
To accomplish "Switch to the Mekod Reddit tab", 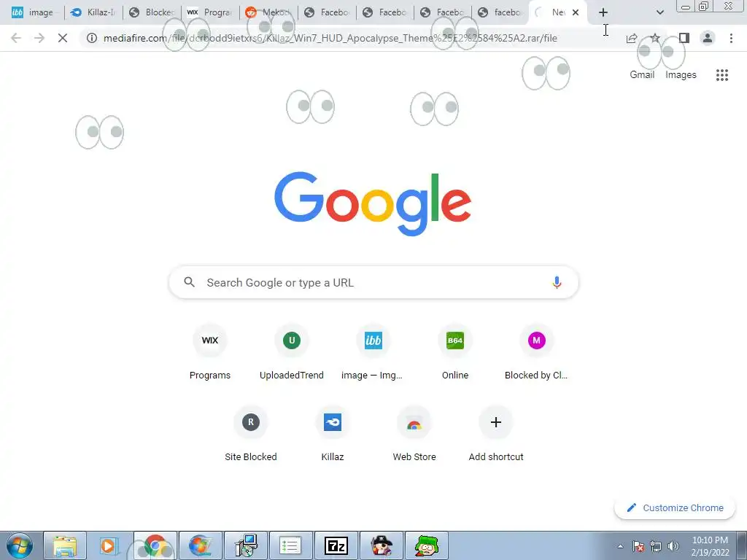I will 269,12.
